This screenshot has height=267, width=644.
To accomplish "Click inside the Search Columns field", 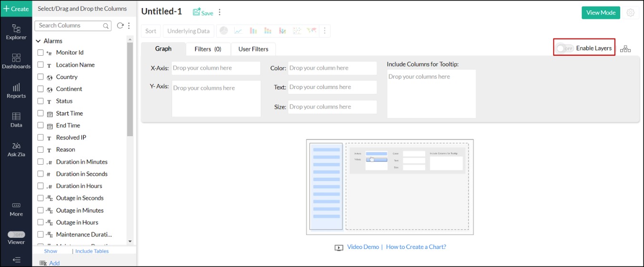I will (x=69, y=26).
